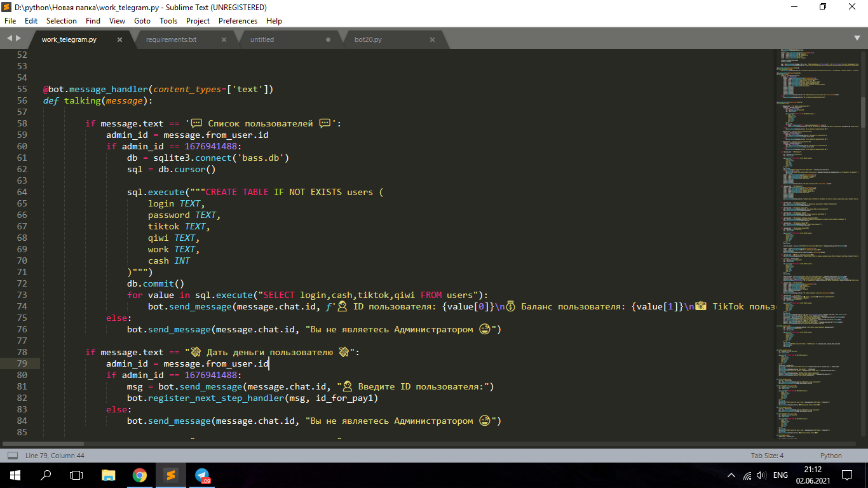Click Line 79, Column 44 status text
This screenshot has width=868, height=488.
(55, 456)
